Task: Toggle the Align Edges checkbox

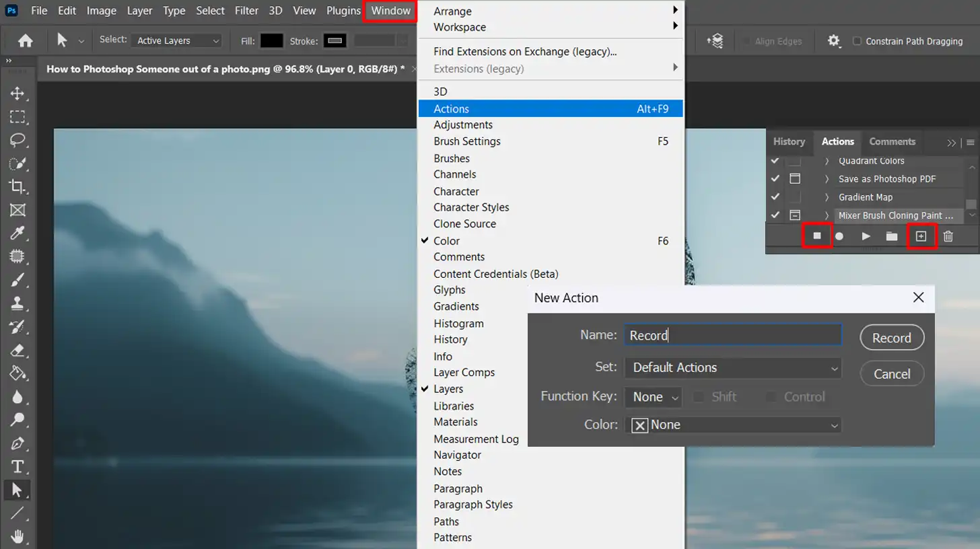Action: point(746,41)
